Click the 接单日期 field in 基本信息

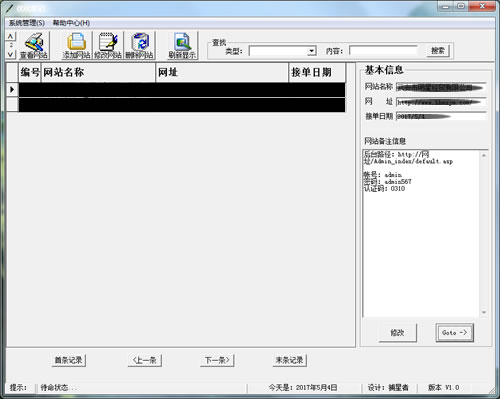click(441, 116)
